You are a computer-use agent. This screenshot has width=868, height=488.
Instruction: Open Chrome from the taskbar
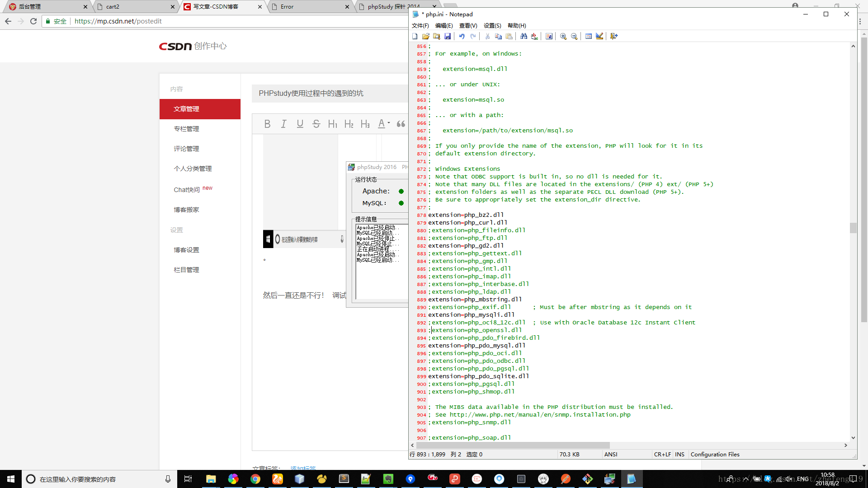pyautogui.click(x=255, y=479)
